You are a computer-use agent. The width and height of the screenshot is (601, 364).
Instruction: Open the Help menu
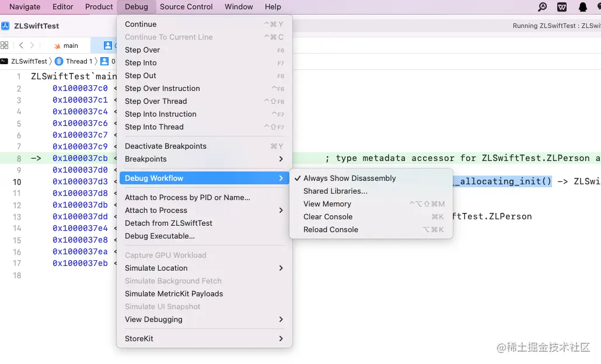272,7
